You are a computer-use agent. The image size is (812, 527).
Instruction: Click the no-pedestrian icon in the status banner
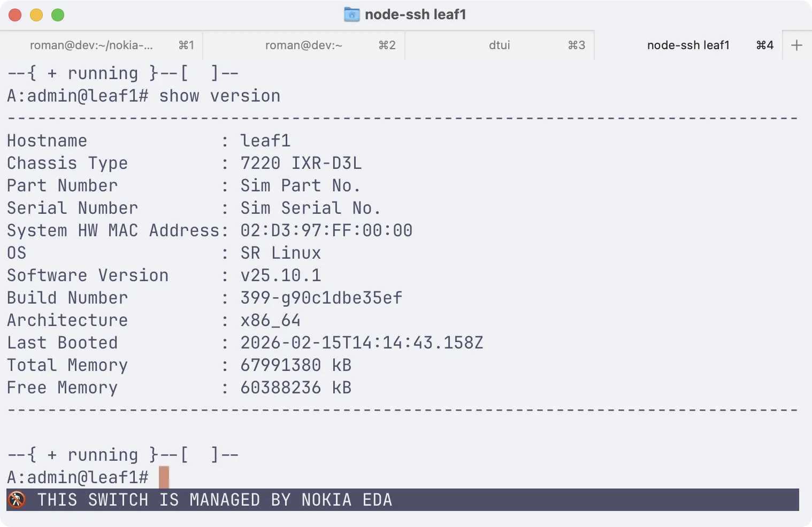[17, 500]
